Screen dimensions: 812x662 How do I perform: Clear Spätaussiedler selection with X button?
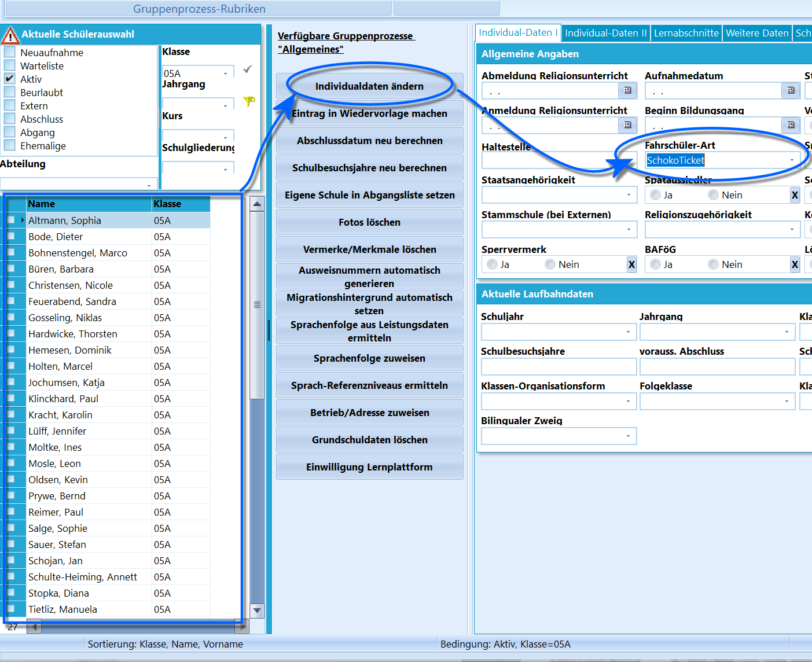795,195
